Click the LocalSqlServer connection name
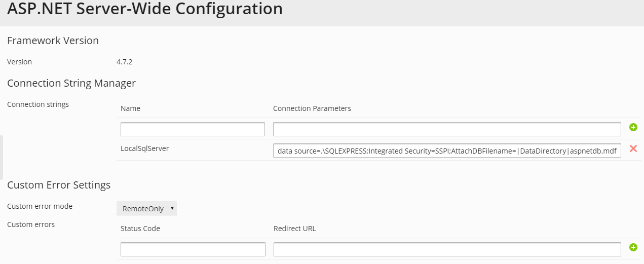Screen dimensions: 644x264 coord(145,148)
